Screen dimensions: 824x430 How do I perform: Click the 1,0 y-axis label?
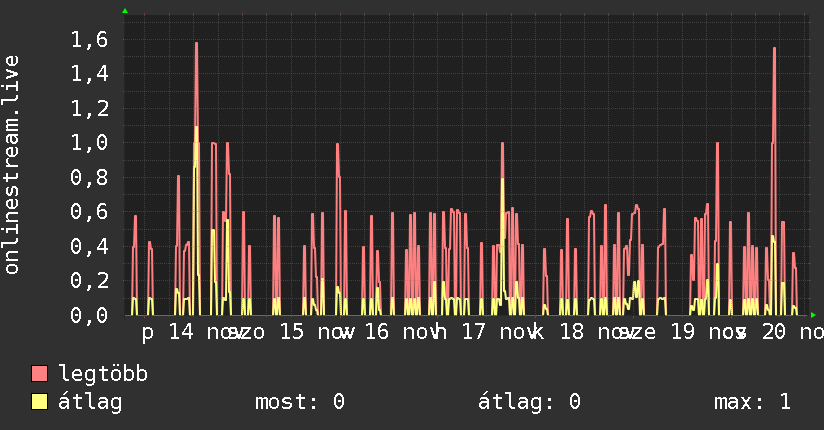pos(89,142)
